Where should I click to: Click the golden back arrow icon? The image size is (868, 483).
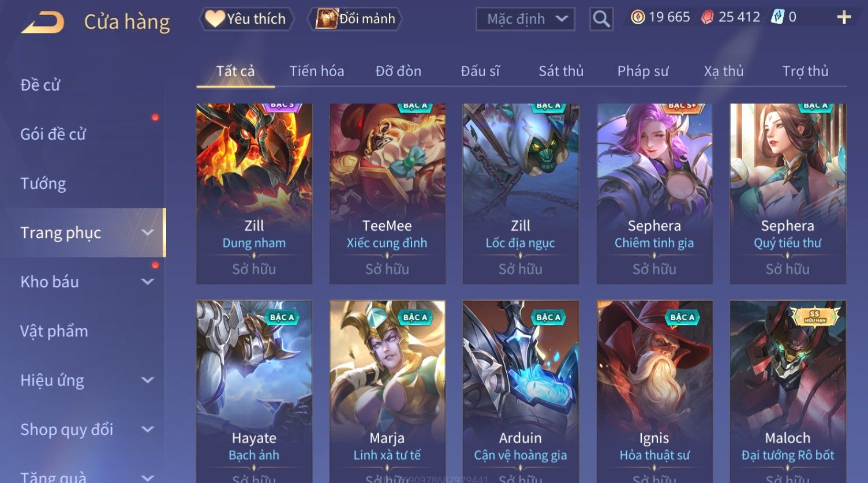(x=43, y=23)
